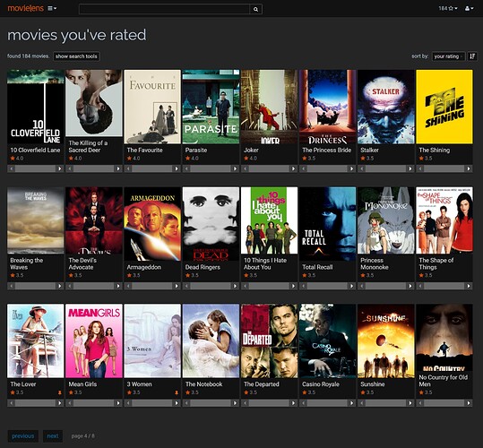Open the 184 ratings star dropdown
Image resolution: width=483 pixels, height=448 pixels.
[448, 8]
